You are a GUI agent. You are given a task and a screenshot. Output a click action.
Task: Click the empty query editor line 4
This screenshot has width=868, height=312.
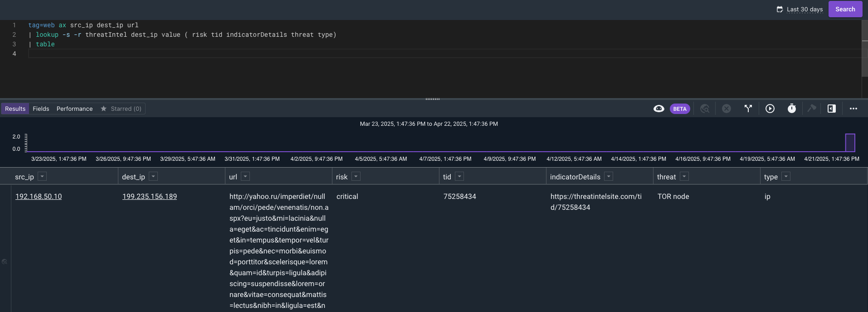tap(444, 54)
